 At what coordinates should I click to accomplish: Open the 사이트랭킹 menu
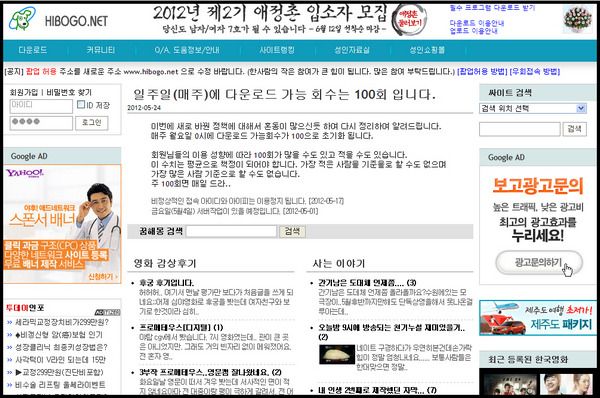click(277, 50)
